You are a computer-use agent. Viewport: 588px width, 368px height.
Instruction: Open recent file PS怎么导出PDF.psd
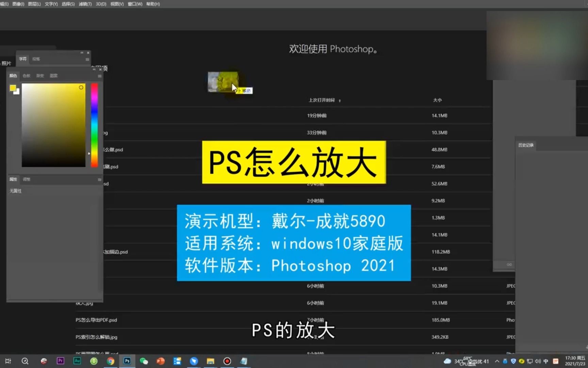pos(96,320)
